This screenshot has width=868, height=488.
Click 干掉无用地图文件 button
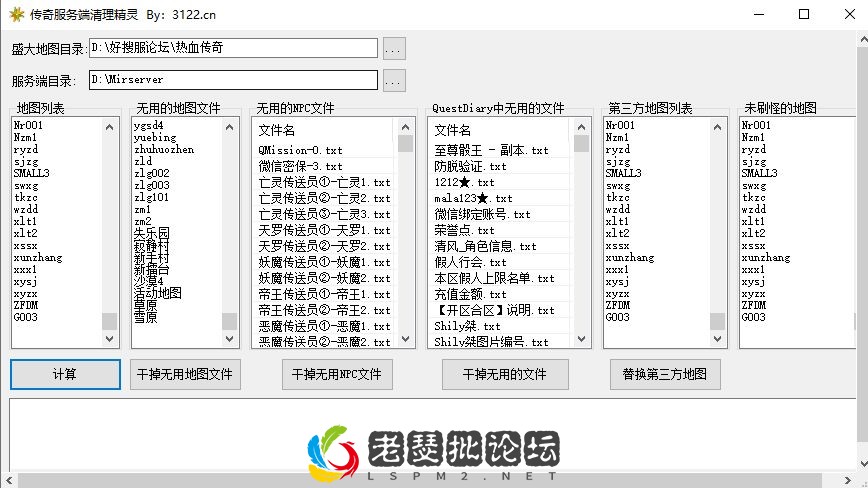point(185,375)
